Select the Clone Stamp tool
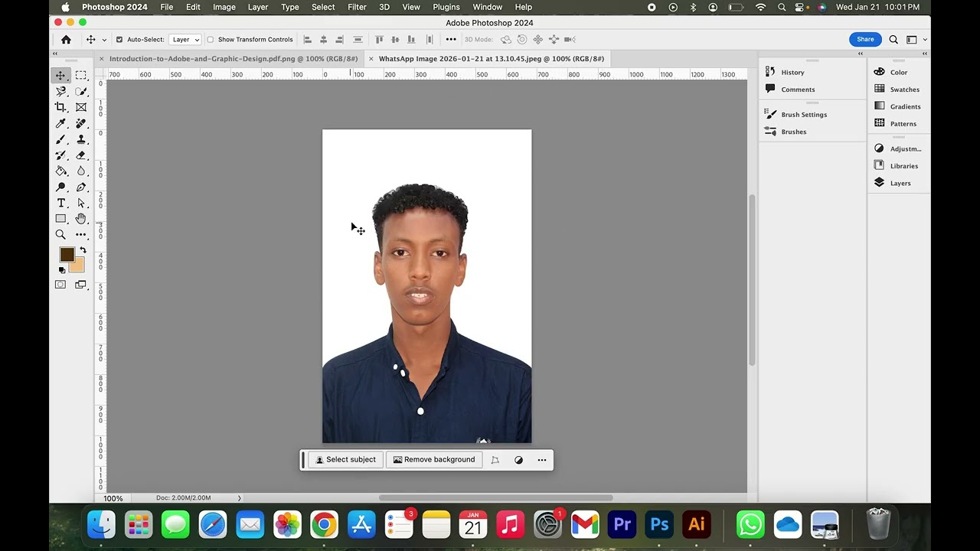This screenshot has width=980, height=551. (80, 139)
